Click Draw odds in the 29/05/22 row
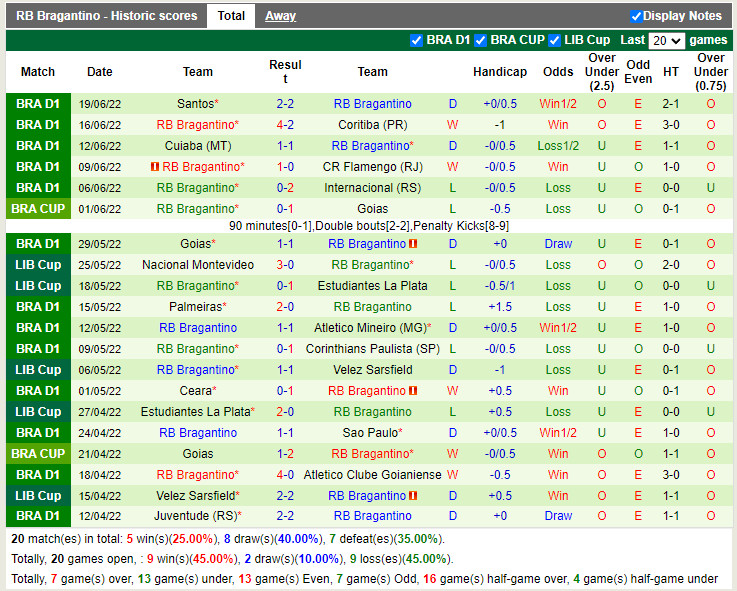 point(558,244)
